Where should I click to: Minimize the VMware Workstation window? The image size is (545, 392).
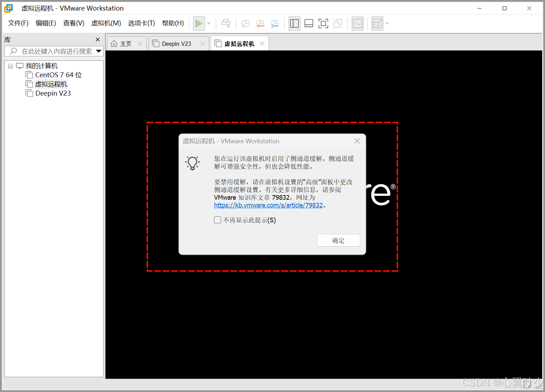480,8
